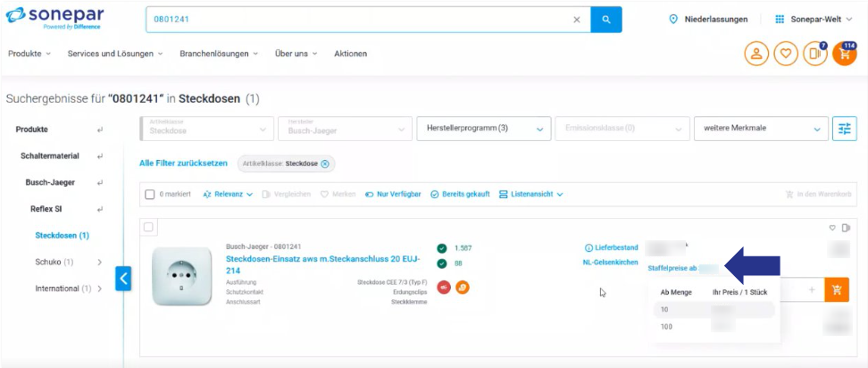This screenshot has height=368, width=868.
Task: Open the Services und Lösungen menu
Action: pos(115,54)
